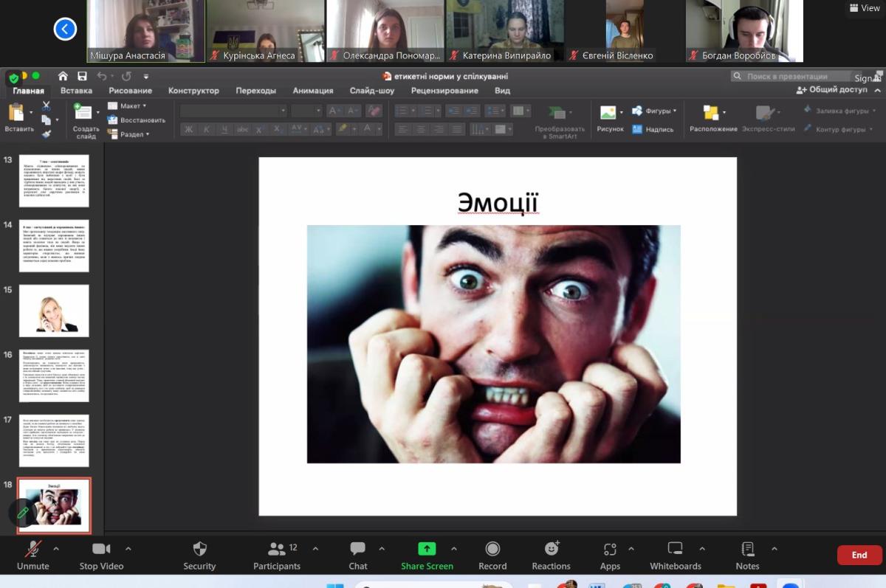Switch to the Вставка ribbon tab
The image size is (886, 588).
pos(76,91)
